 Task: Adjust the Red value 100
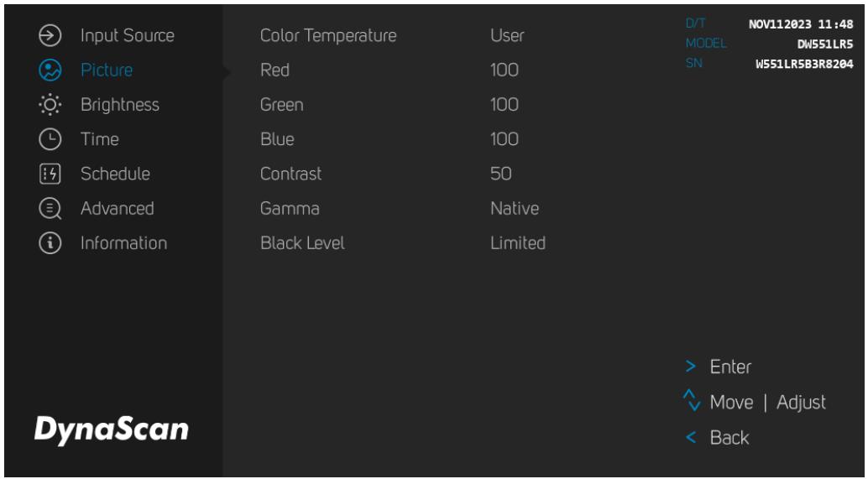(x=505, y=70)
